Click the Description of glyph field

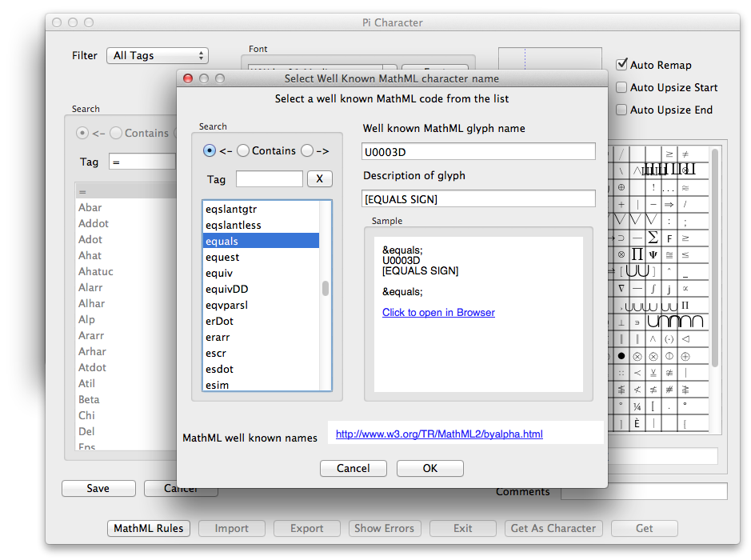[478, 199]
